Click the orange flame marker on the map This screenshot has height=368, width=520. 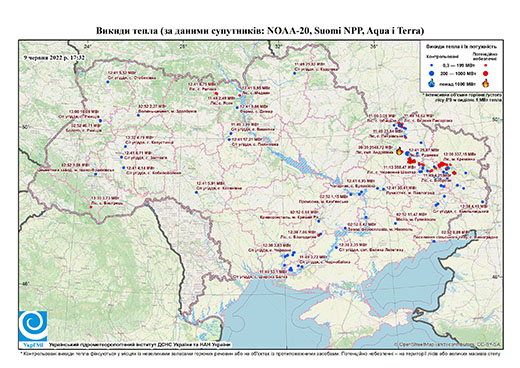[399, 151]
